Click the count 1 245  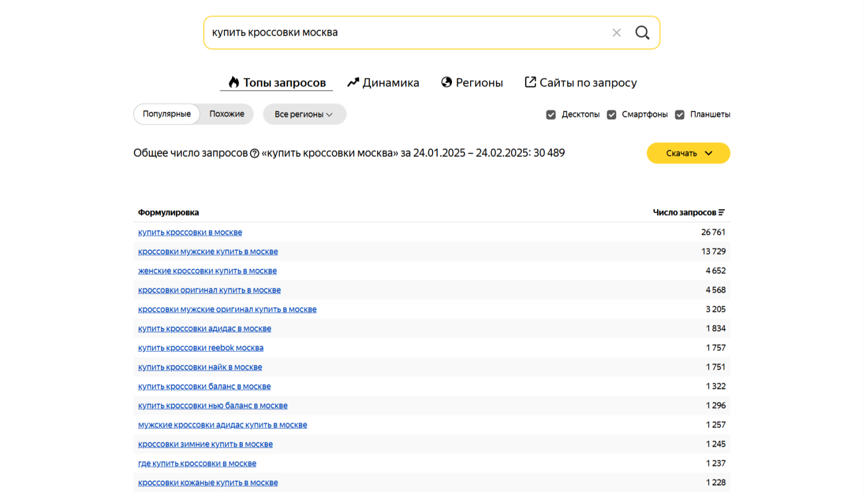(716, 444)
